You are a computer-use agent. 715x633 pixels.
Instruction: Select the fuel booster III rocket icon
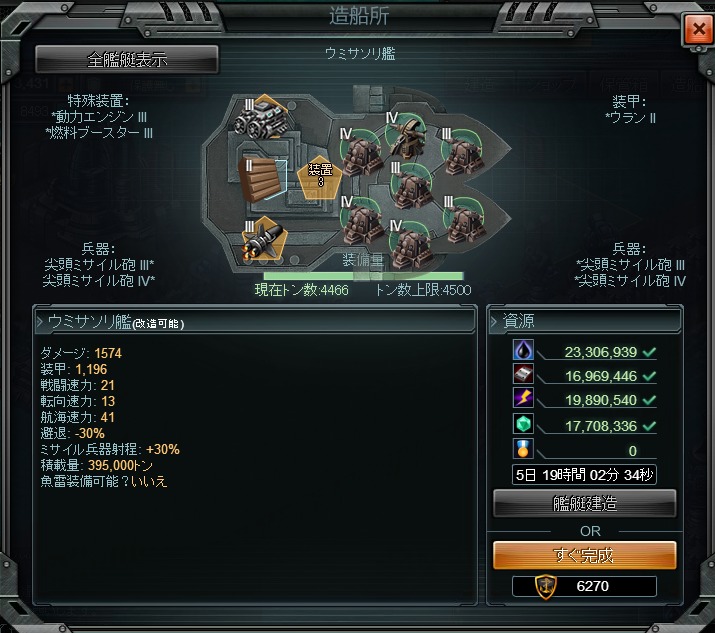tap(264, 241)
